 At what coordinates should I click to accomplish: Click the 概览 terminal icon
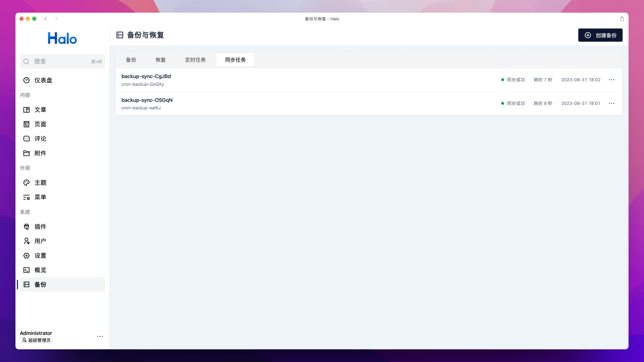click(26, 270)
